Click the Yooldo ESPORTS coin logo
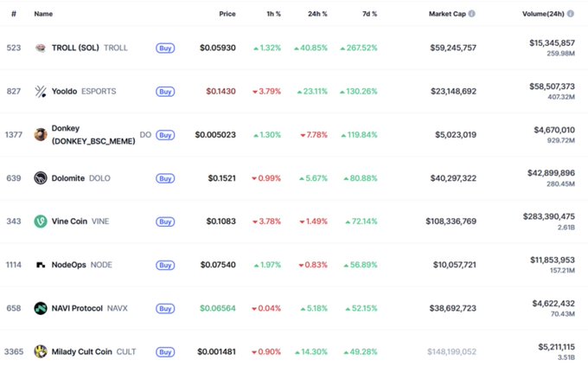 point(41,91)
